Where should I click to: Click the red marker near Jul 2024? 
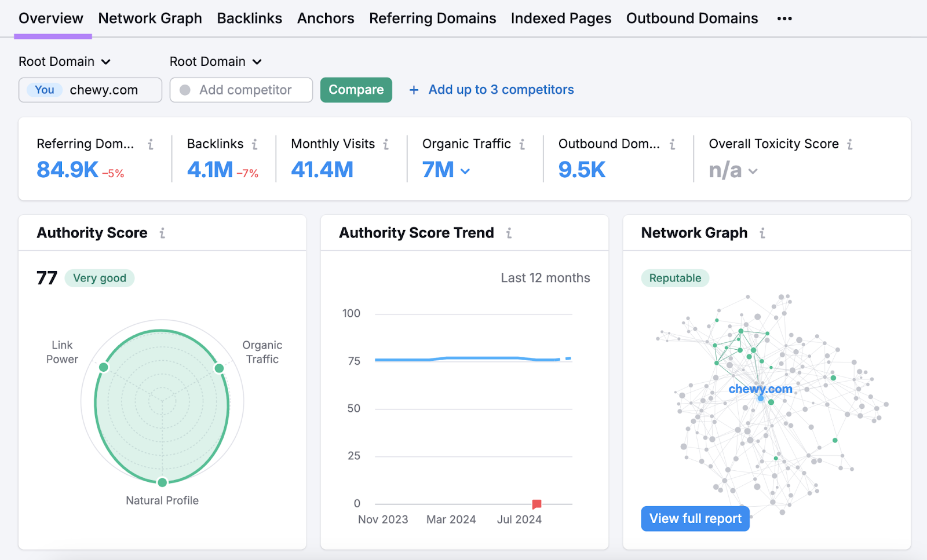tap(537, 504)
